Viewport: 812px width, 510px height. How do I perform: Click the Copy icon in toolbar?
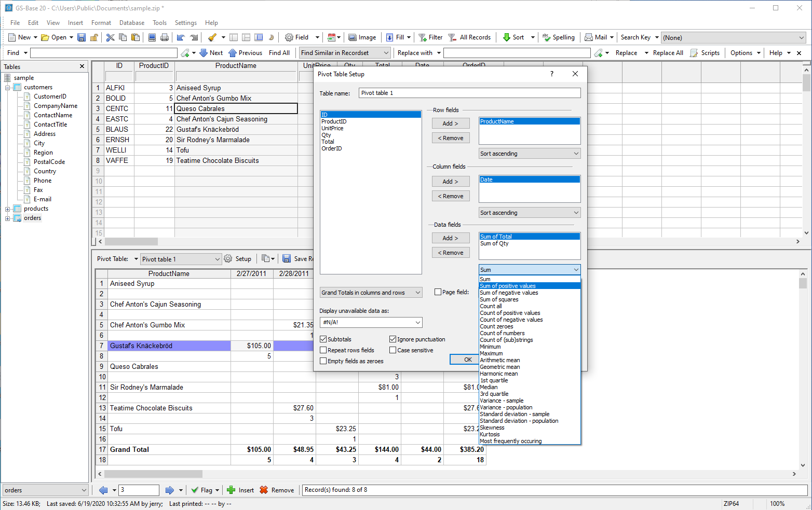(123, 37)
